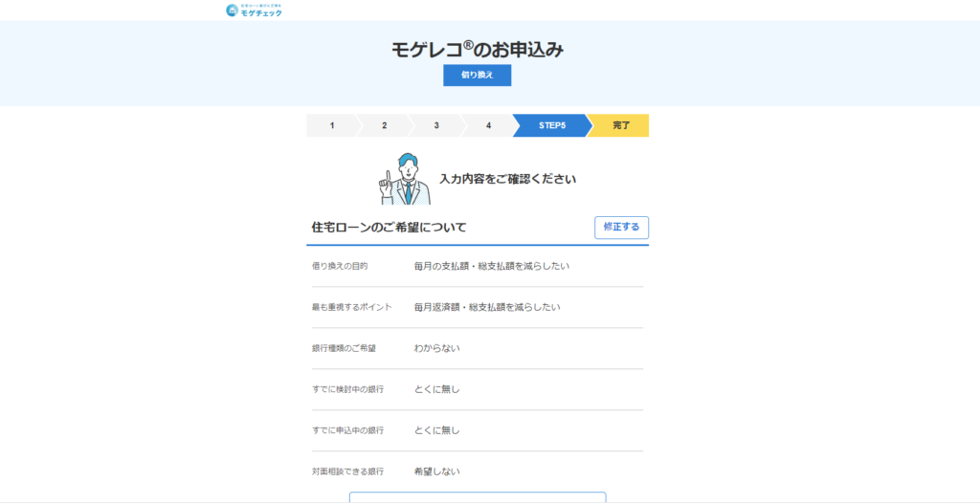Click the 住宅ローンのご希望について heading
Screen dimensions: 980x504
pos(389,228)
